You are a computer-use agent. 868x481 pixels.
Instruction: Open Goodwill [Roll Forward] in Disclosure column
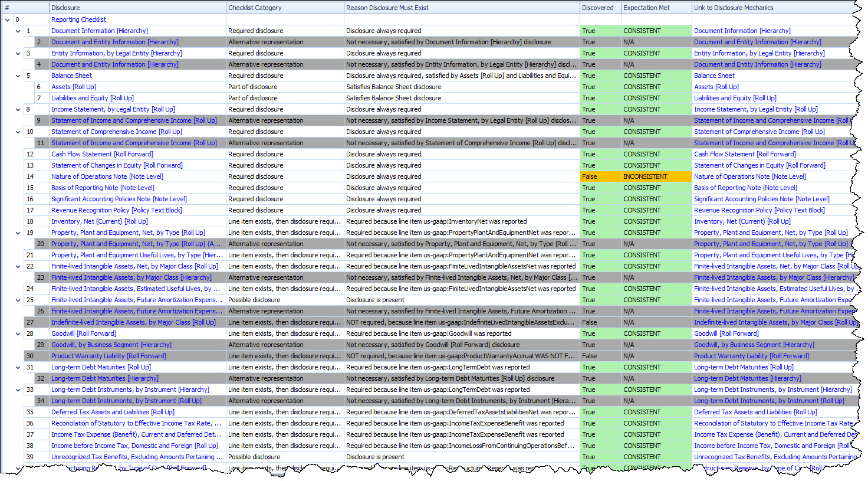point(84,333)
